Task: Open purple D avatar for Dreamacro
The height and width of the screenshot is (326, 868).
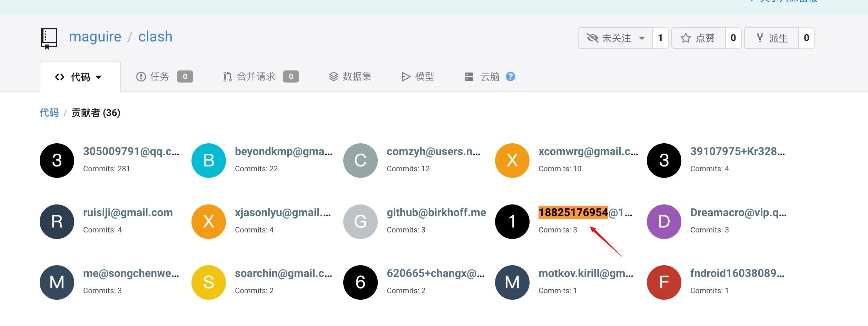Action: pyautogui.click(x=664, y=222)
